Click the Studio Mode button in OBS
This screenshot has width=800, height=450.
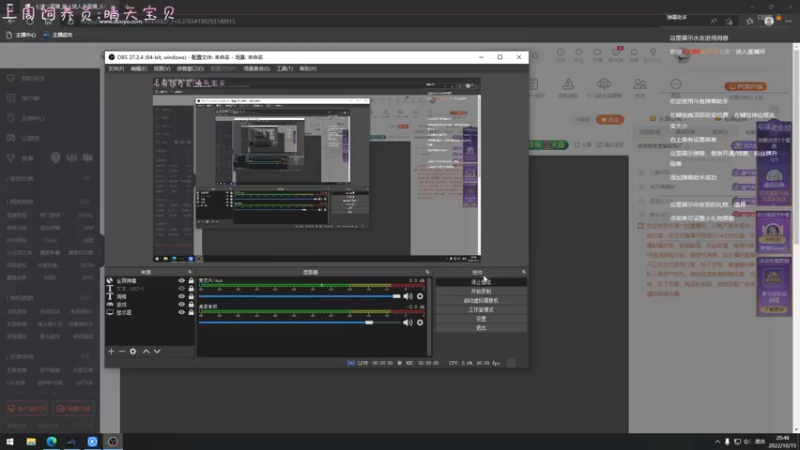[x=481, y=310]
